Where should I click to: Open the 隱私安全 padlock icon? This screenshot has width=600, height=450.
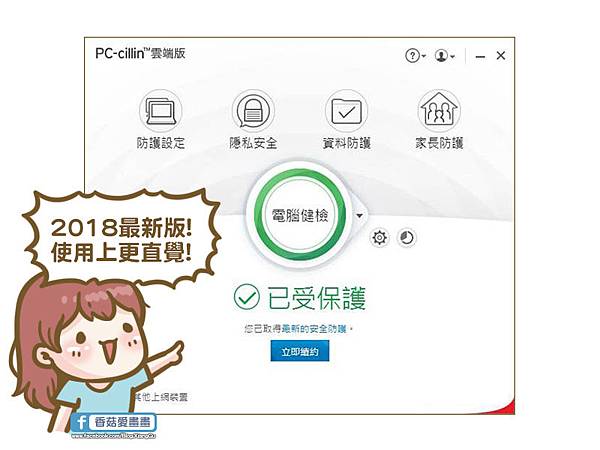tap(253, 111)
